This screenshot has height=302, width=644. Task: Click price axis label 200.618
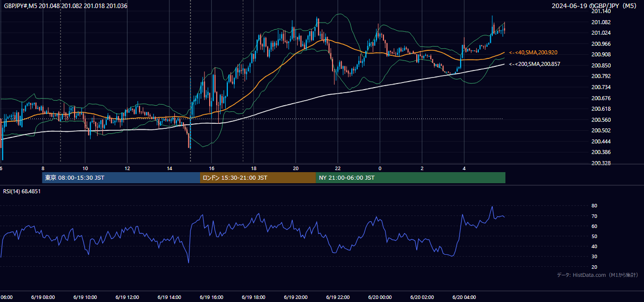601,109
